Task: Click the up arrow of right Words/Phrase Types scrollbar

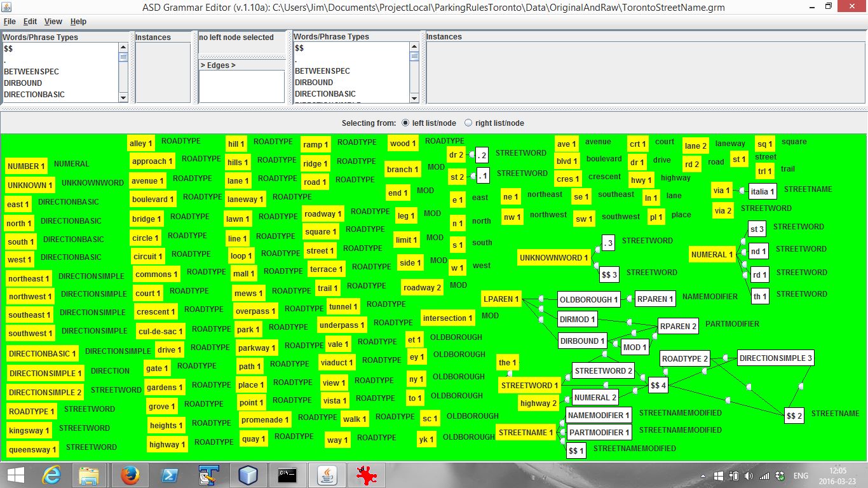Action: click(415, 47)
